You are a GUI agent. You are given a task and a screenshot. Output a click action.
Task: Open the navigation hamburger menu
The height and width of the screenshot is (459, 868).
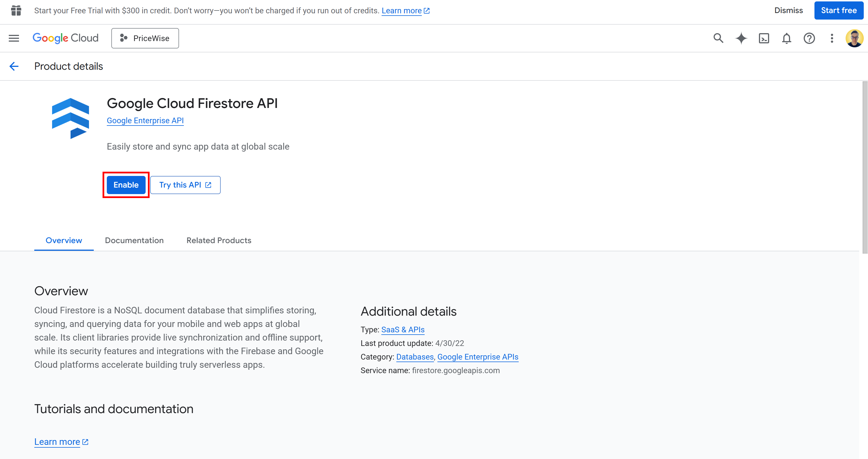[x=14, y=38]
